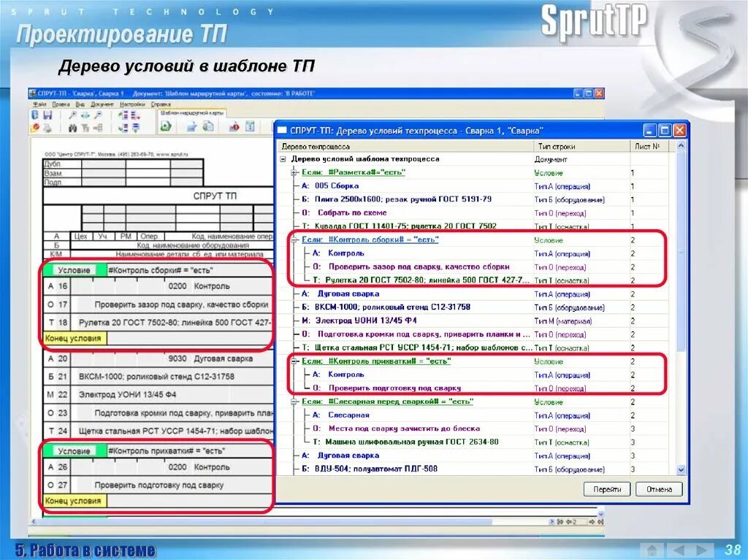Click the Print toolbar icon
Viewport: 748px width, 560px height.
click(x=47, y=128)
